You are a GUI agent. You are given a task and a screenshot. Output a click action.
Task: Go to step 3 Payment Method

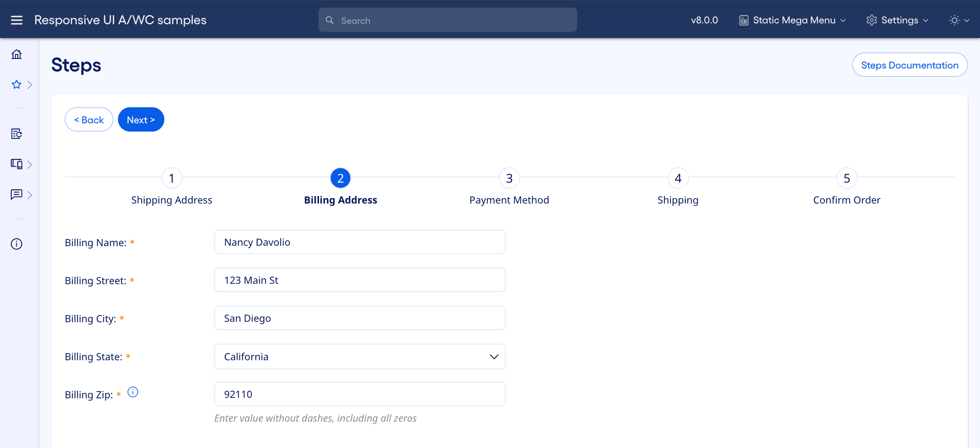click(509, 178)
